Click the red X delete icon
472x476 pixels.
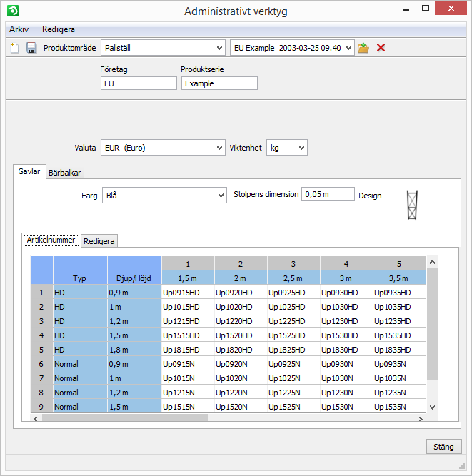pos(381,48)
